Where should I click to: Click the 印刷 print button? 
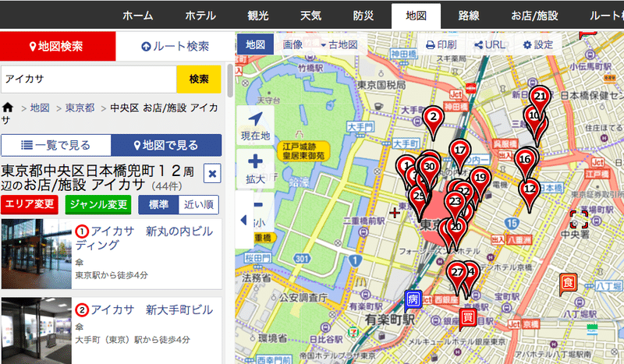(x=441, y=44)
